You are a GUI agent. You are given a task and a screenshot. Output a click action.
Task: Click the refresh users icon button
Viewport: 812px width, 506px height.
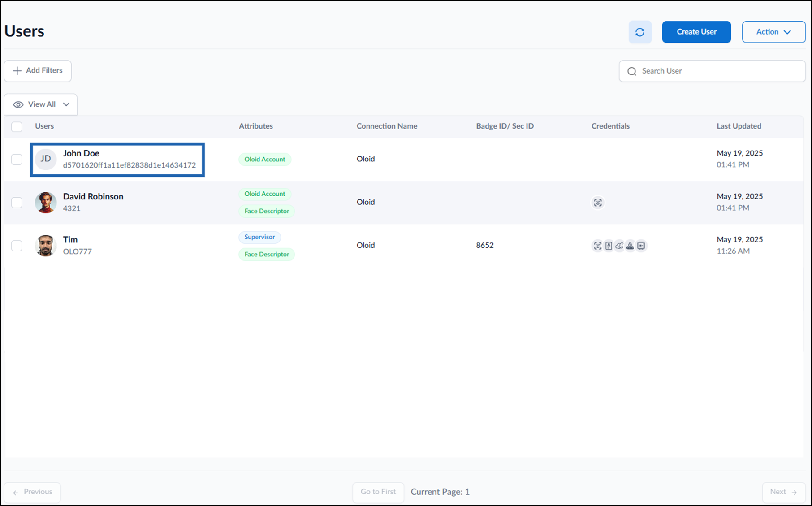[x=640, y=32]
